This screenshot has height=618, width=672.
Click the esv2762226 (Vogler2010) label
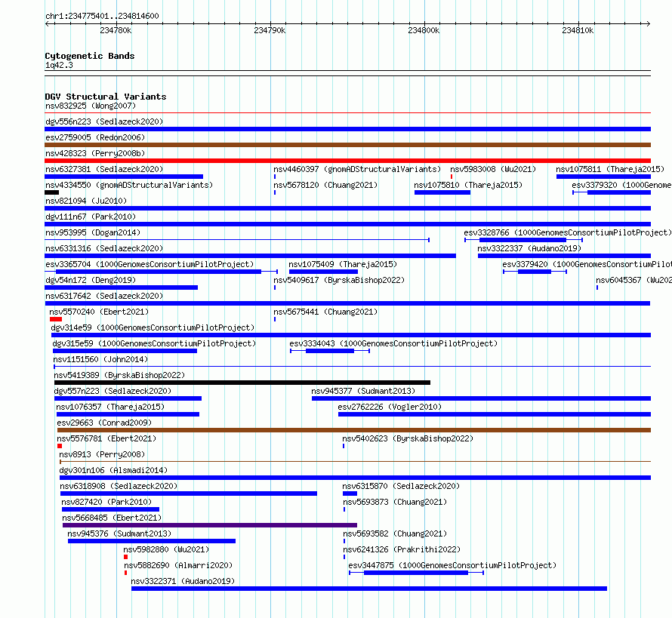pyautogui.click(x=390, y=407)
